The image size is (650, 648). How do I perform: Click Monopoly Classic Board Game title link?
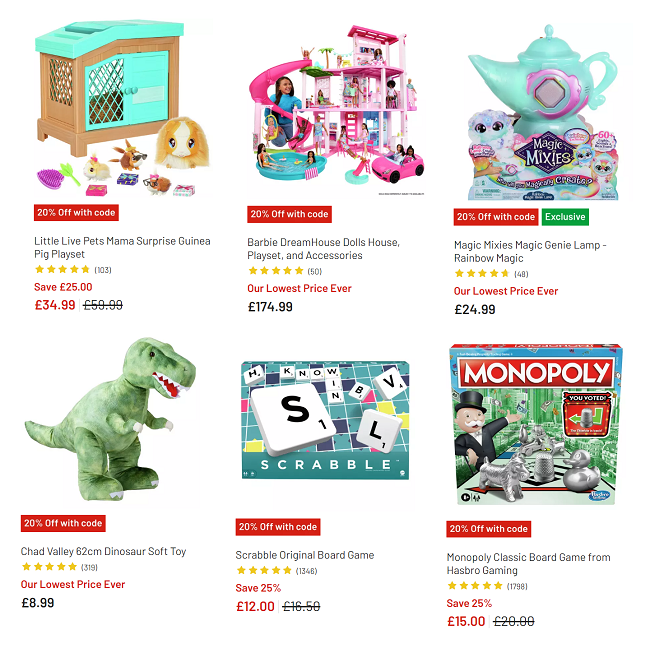[x=529, y=564]
